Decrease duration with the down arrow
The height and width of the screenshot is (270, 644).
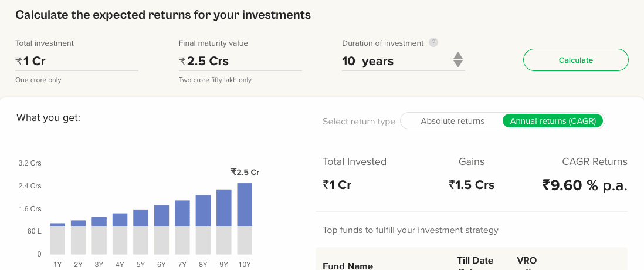(458, 64)
